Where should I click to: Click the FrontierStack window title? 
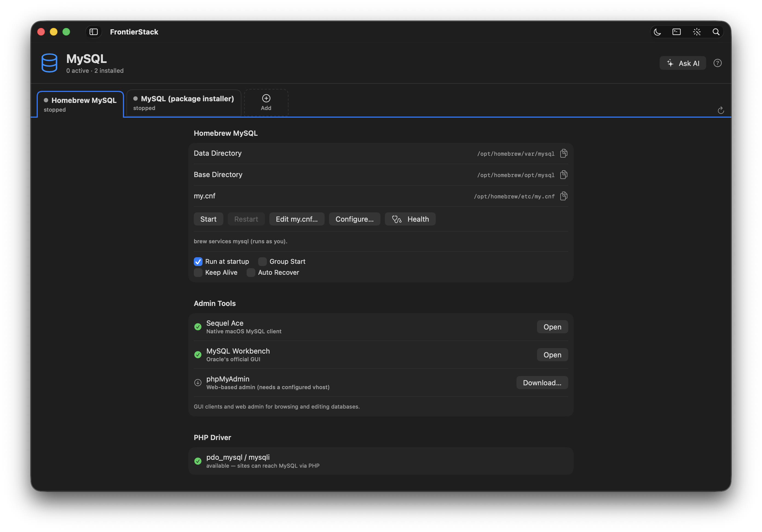(x=134, y=32)
